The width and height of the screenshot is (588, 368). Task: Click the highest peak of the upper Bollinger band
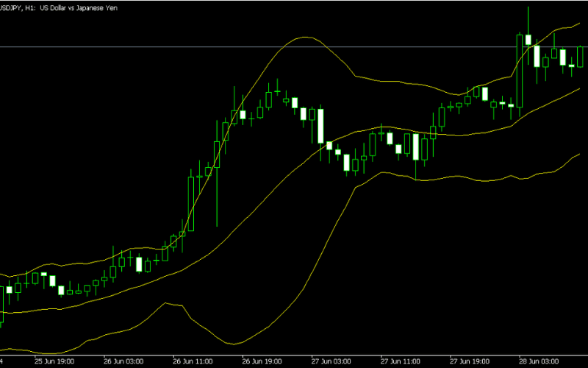pyautogui.click(x=304, y=36)
